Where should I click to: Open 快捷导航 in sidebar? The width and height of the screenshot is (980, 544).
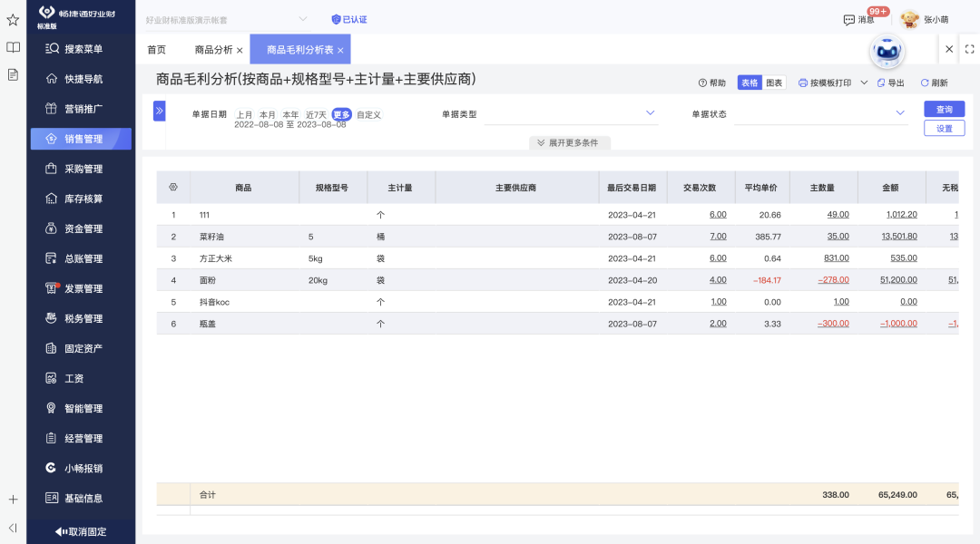point(82,79)
